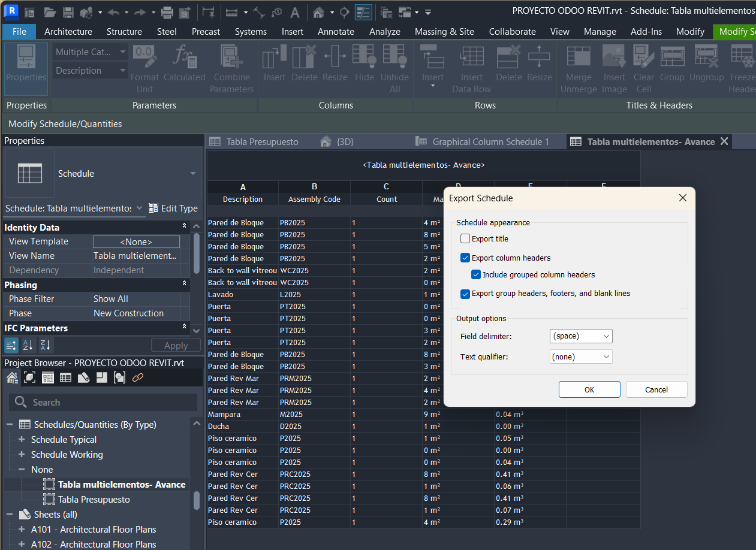Open the Collaborate ribbon tab
The width and height of the screenshot is (756, 550).
pyautogui.click(x=512, y=32)
